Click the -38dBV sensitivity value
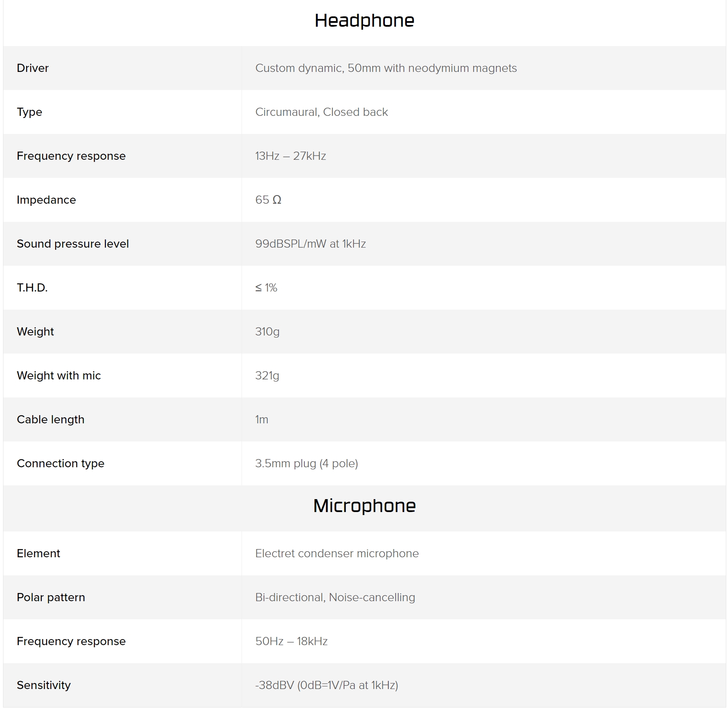728x711 pixels. point(326,685)
